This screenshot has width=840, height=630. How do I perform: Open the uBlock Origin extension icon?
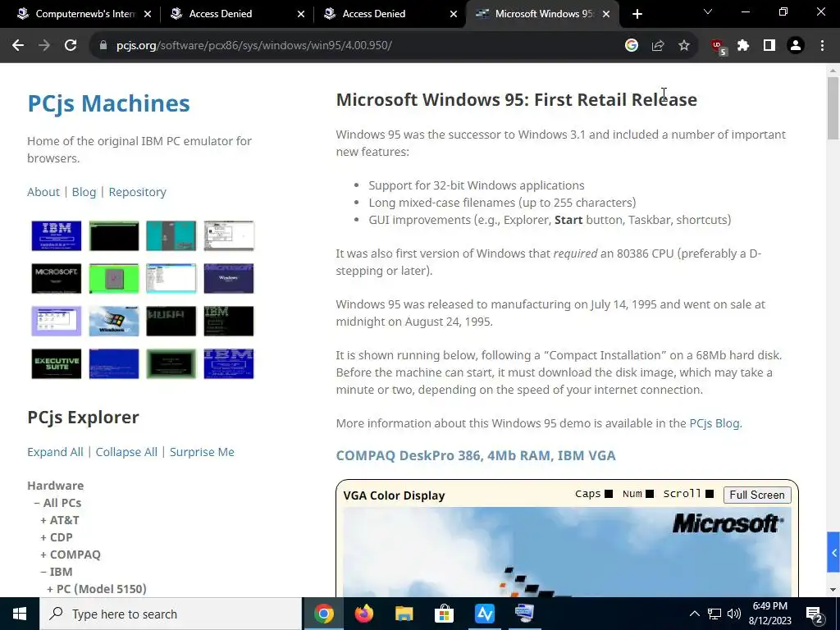(719, 47)
